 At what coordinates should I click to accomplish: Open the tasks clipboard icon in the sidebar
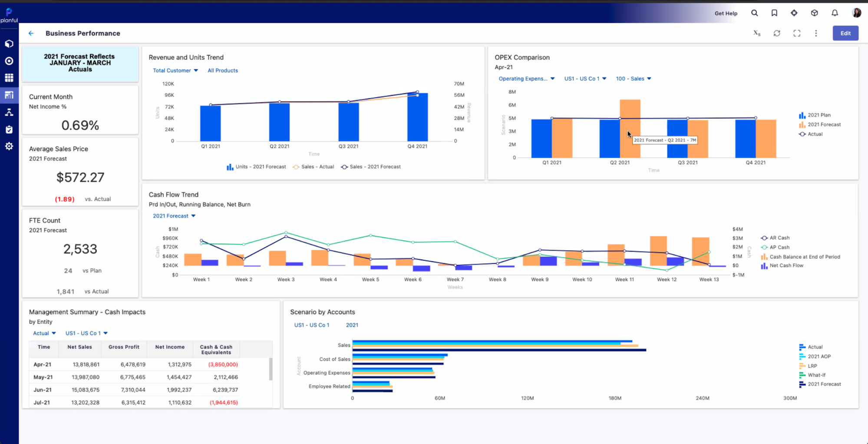click(x=9, y=129)
